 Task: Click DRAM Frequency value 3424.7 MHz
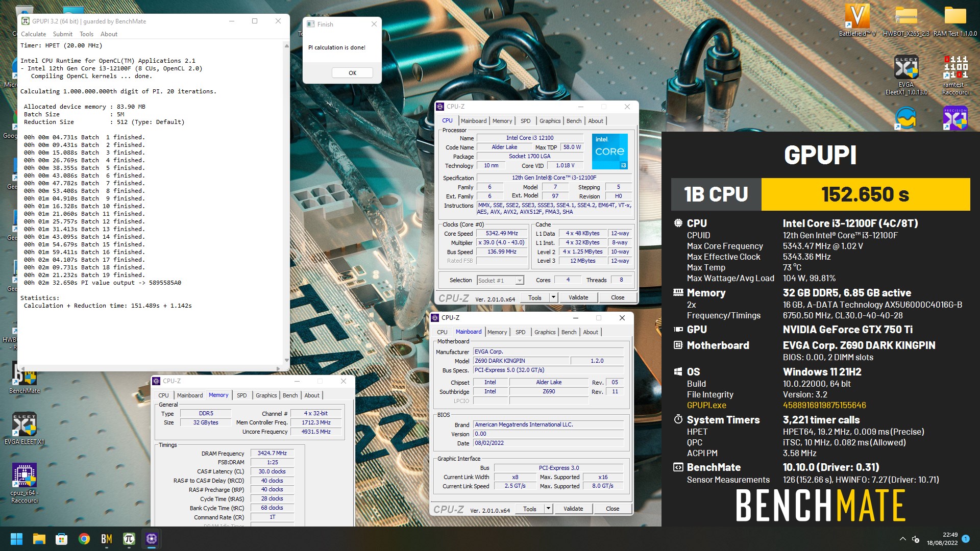click(x=272, y=453)
